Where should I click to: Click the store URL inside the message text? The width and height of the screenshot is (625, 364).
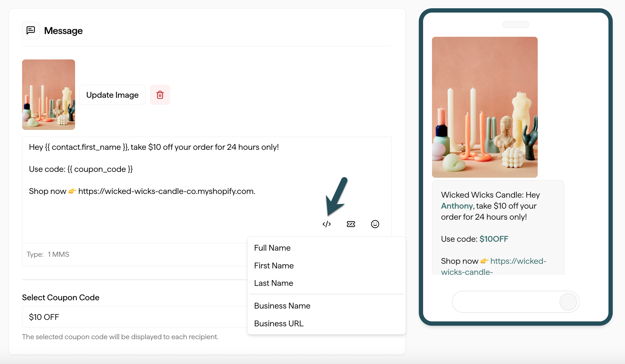coord(167,191)
